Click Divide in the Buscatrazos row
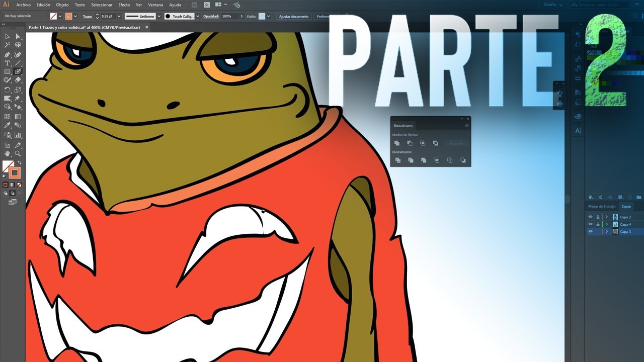Screen dimensions: 644x362 tap(397, 160)
